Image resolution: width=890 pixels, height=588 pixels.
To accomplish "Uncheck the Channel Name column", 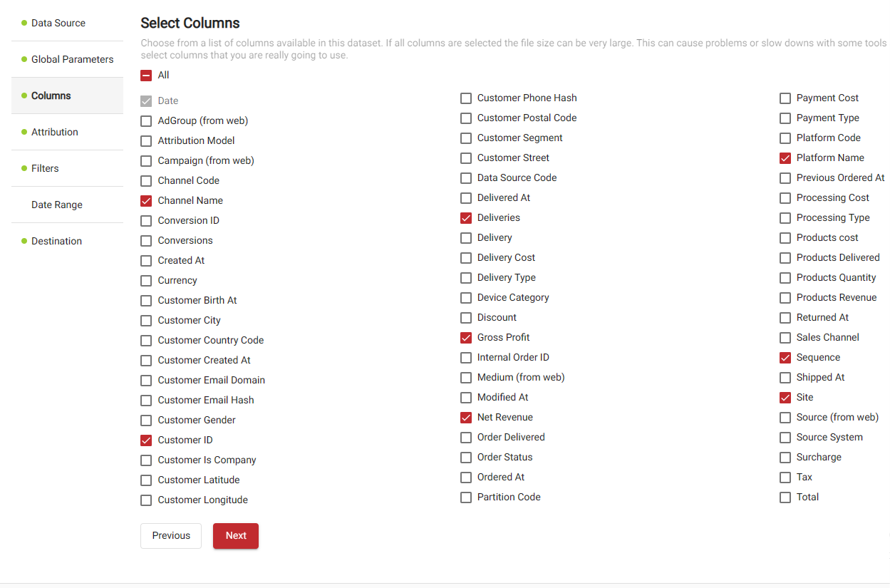I will pyautogui.click(x=146, y=201).
